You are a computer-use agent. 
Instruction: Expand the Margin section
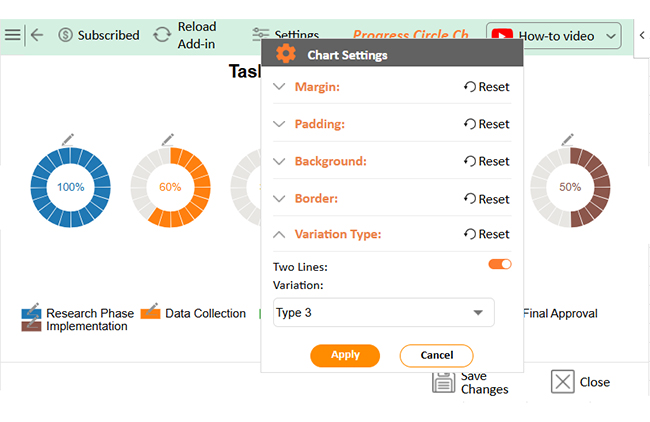pos(280,87)
